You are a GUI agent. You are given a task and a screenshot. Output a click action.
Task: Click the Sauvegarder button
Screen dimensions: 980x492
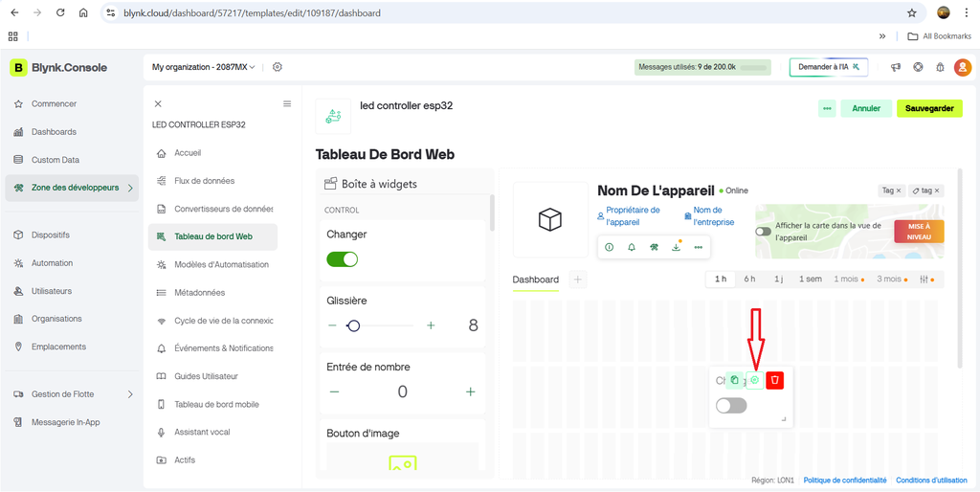click(929, 108)
